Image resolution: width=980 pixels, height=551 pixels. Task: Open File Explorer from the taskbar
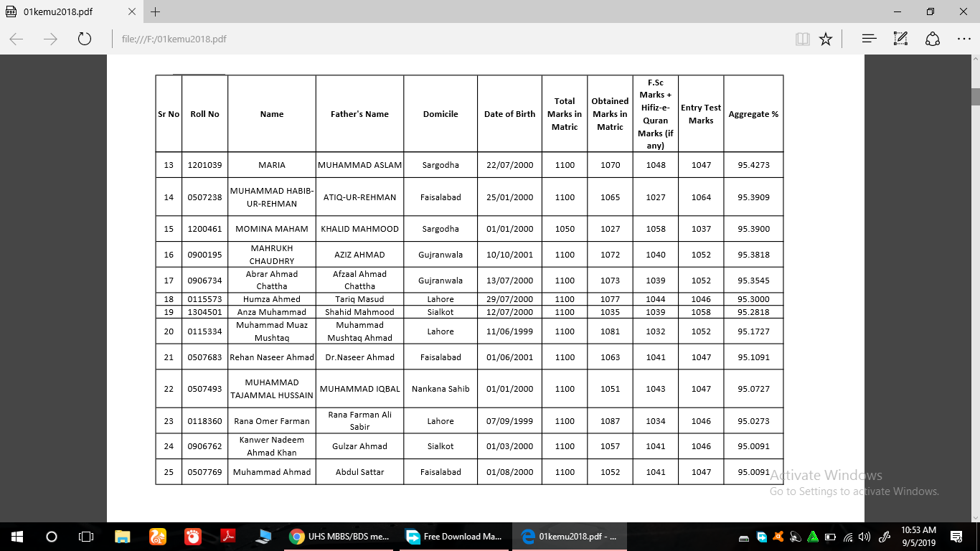122,537
